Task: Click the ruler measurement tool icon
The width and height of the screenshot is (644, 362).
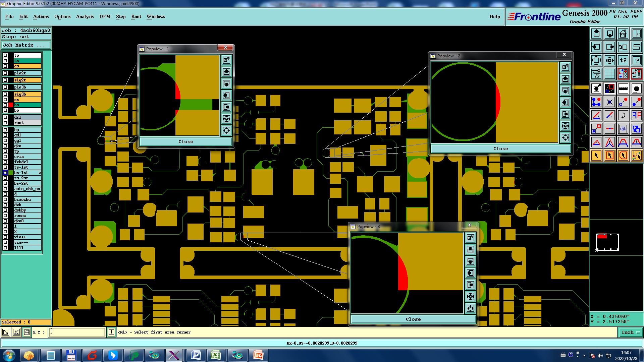Action: [x=623, y=88]
